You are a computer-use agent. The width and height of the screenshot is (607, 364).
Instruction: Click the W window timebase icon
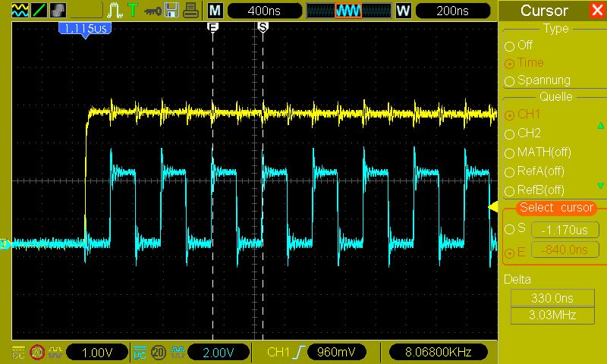pyautogui.click(x=403, y=11)
